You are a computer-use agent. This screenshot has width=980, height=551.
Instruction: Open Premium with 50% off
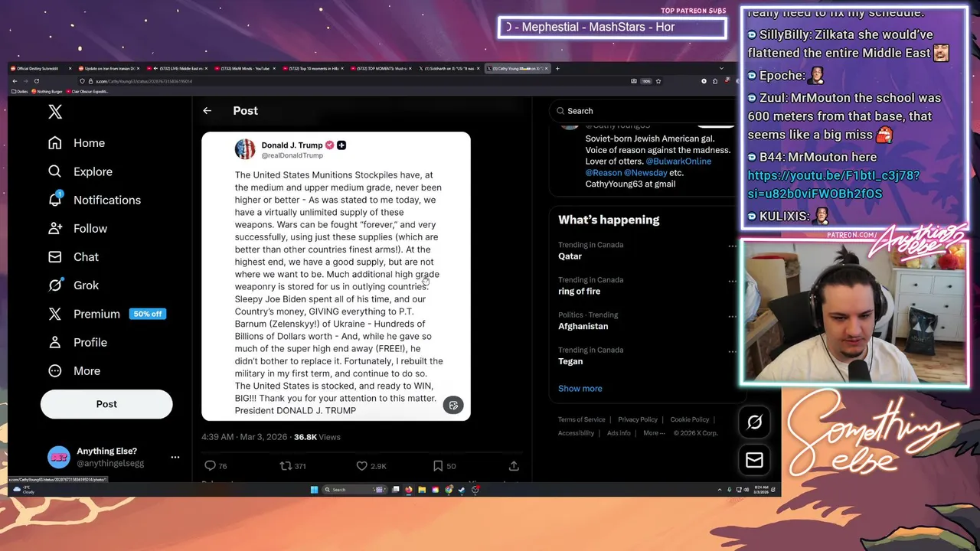pos(106,314)
